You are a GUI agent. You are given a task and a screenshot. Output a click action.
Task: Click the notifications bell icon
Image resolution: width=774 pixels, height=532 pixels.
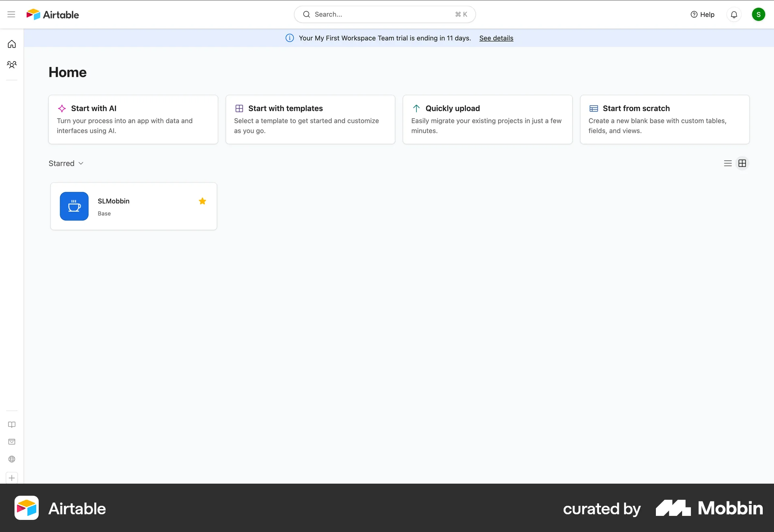(x=734, y=14)
